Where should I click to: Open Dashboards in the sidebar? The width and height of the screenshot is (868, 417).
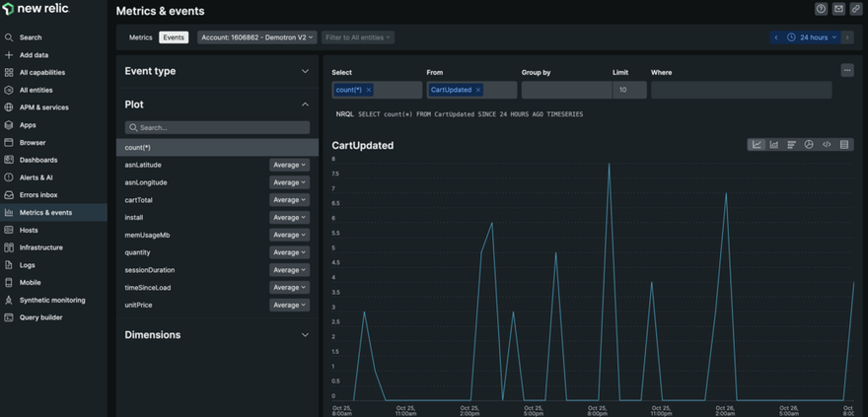click(38, 160)
